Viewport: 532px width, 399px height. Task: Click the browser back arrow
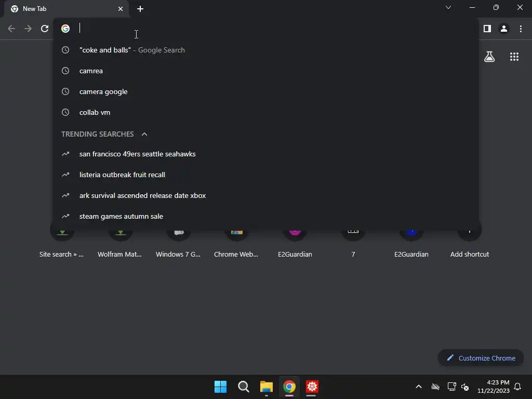[11, 29]
